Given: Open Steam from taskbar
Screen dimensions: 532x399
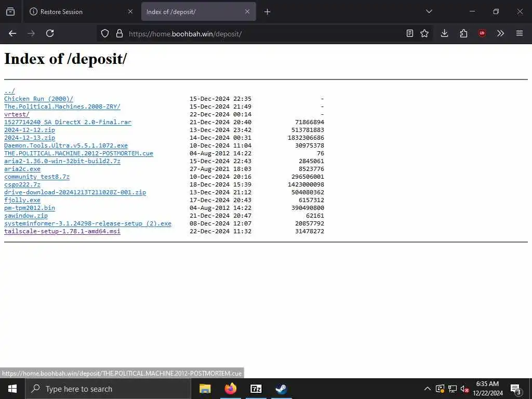Looking at the screenshot, I should point(281,389).
